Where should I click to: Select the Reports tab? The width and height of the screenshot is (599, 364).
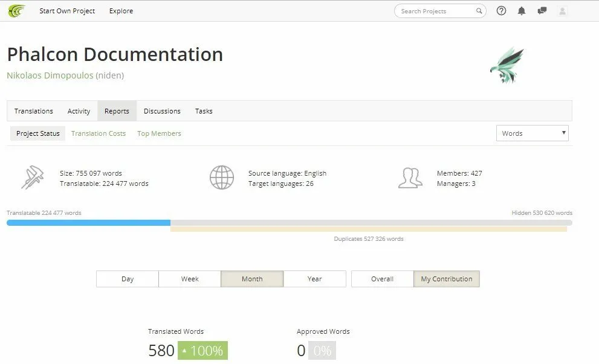(x=117, y=111)
